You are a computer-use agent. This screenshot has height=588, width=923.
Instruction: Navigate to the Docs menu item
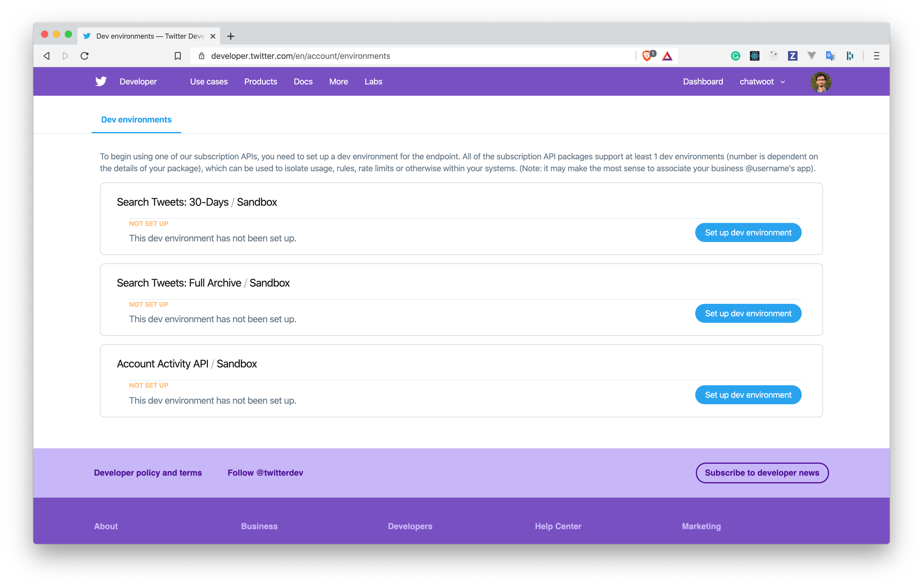[303, 81]
